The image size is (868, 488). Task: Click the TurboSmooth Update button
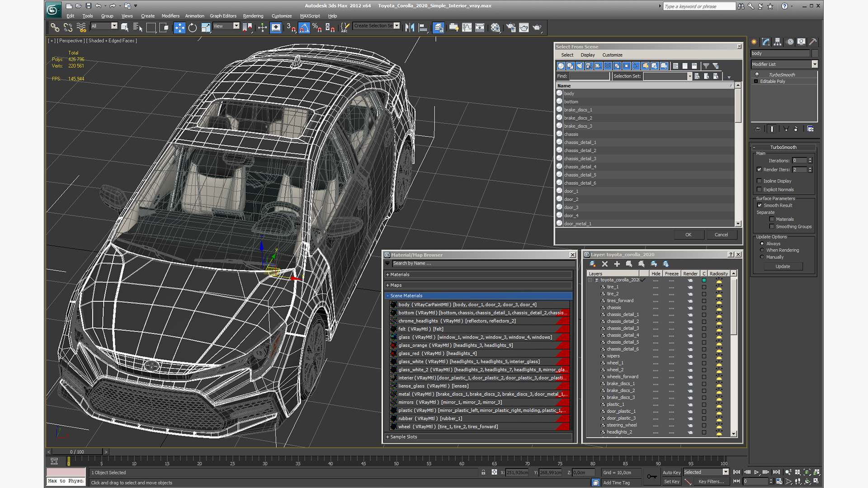[783, 266]
